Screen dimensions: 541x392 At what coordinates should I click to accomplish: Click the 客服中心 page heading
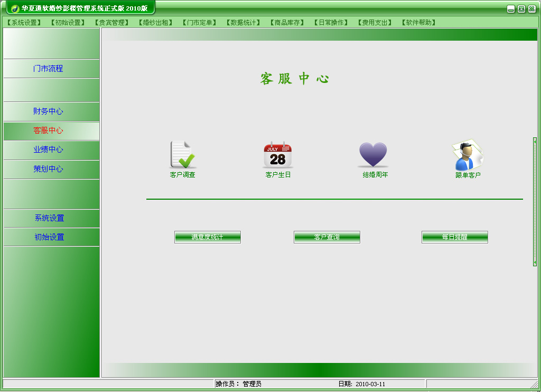pos(295,79)
